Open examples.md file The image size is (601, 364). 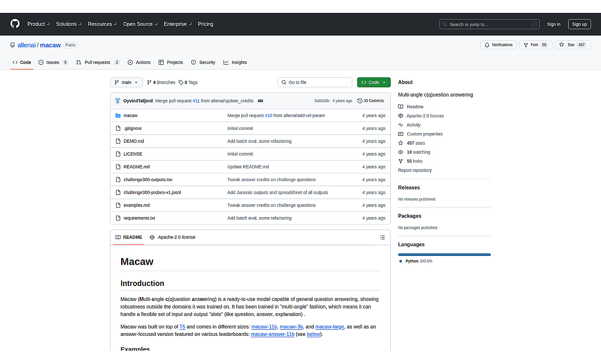point(136,205)
